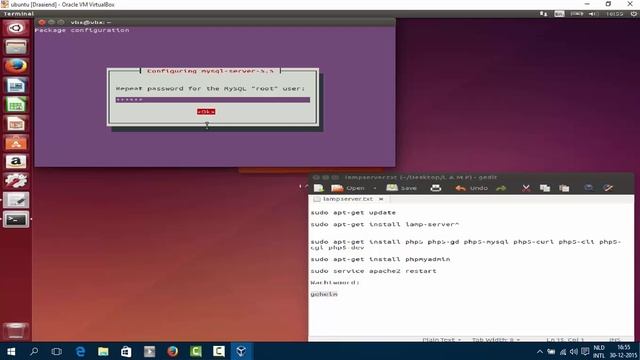Launch Firefox from the Ubuntu launcher
The image size is (640, 360).
[x=16, y=66]
